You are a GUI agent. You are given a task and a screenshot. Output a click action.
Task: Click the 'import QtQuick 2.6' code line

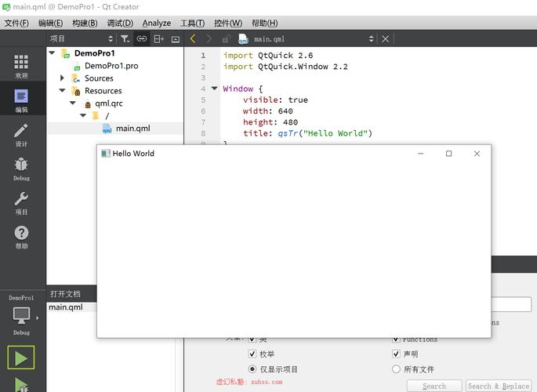coord(268,55)
